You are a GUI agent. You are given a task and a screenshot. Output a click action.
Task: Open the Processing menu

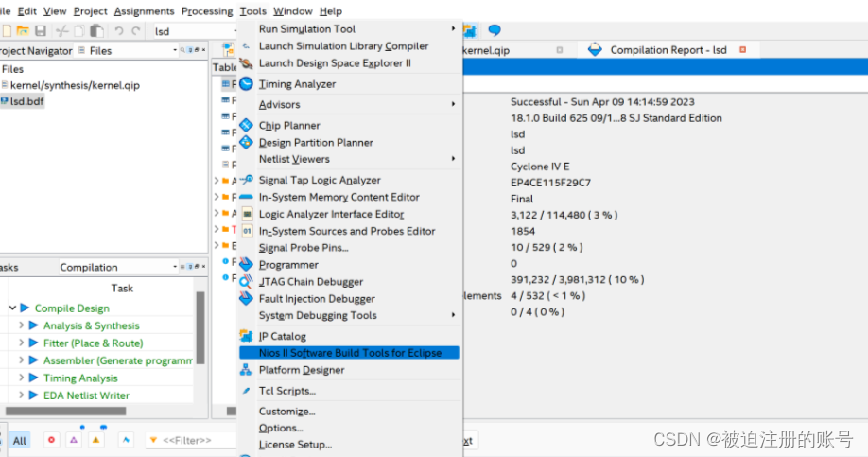(x=207, y=11)
